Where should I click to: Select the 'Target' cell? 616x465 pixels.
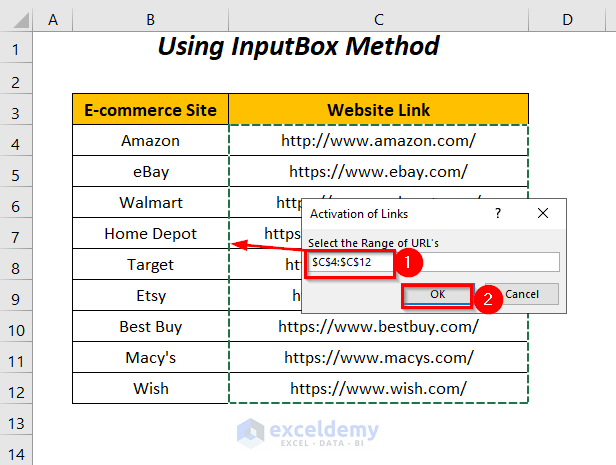tap(150, 264)
